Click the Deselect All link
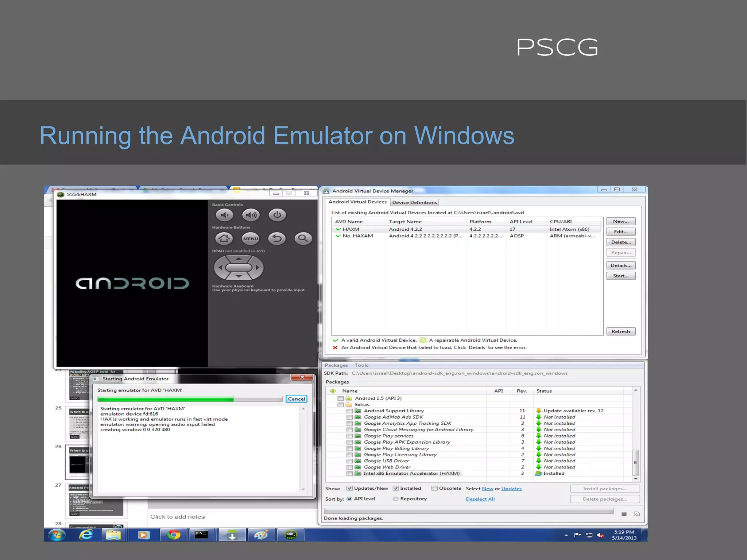 pyautogui.click(x=480, y=499)
